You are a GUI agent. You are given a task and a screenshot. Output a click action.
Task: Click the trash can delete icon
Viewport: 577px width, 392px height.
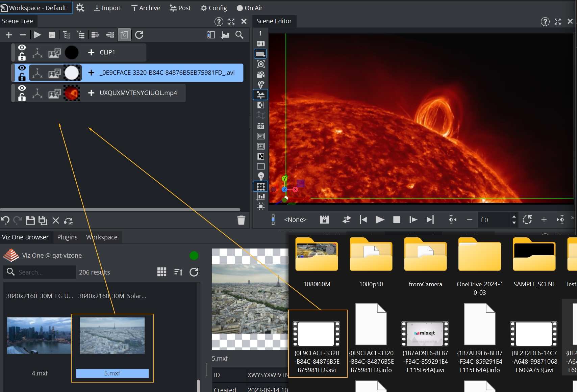click(x=241, y=220)
